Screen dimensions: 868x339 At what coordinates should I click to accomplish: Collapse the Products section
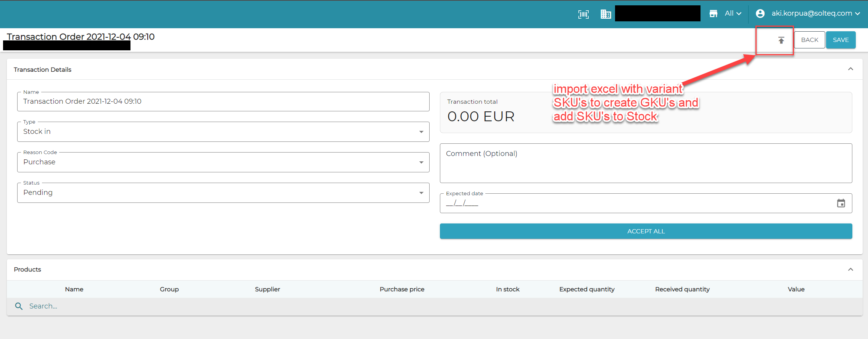pyautogui.click(x=850, y=270)
